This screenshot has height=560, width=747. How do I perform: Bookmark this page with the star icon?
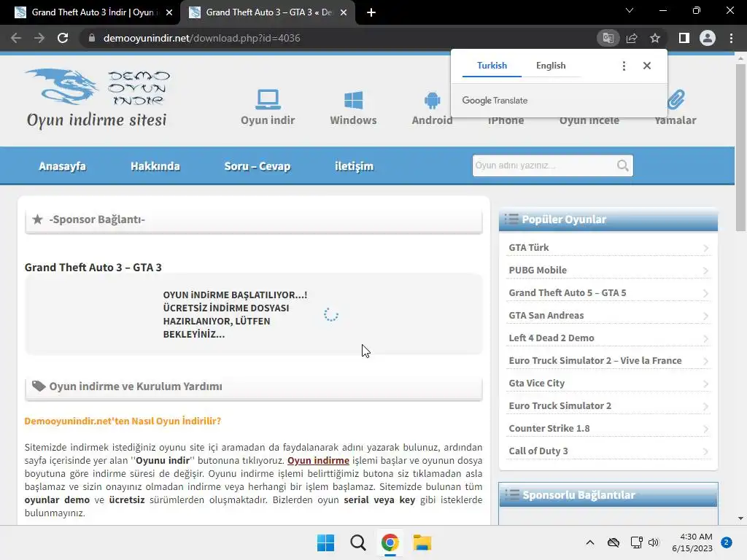655,38
